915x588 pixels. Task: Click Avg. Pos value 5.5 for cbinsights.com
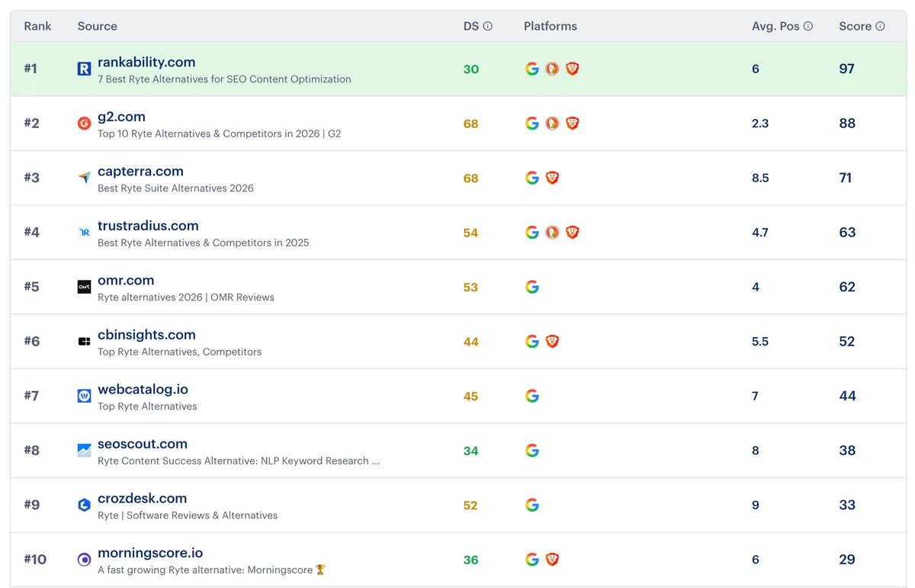(760, 342)
